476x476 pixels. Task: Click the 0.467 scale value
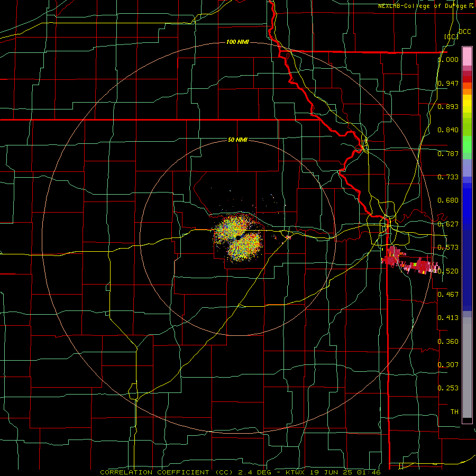pos(448,294)
